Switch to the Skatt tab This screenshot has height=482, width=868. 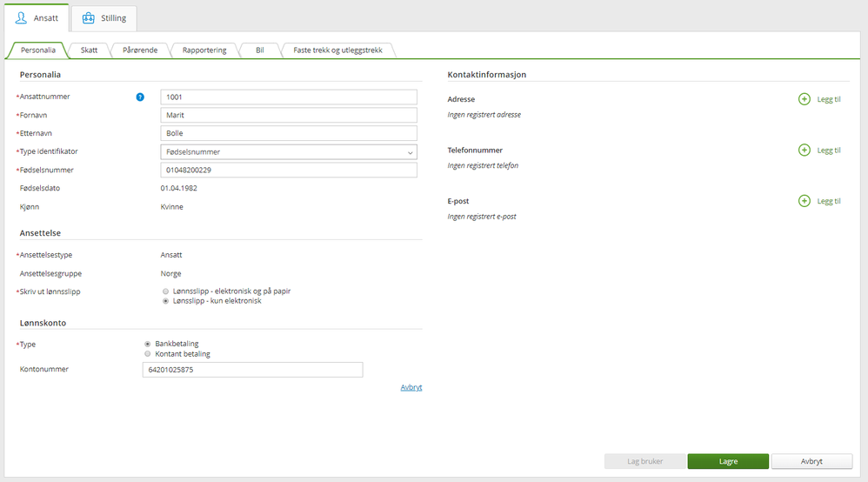click(89, 50)
